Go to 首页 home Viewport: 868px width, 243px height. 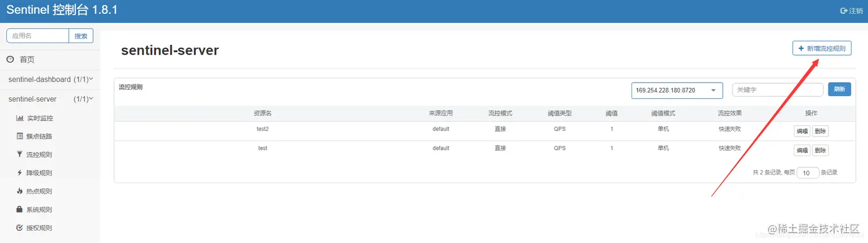pos(27,59)
